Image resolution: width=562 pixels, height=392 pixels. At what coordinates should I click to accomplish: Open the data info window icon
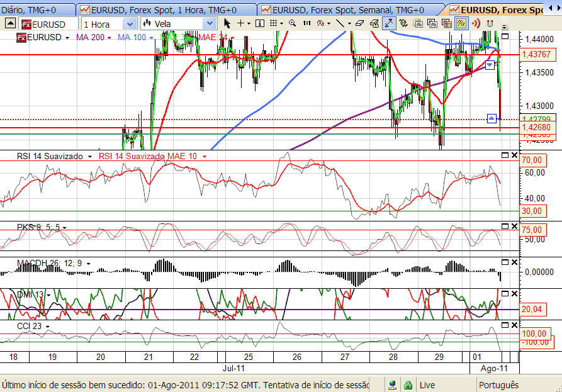coord(260,24)
